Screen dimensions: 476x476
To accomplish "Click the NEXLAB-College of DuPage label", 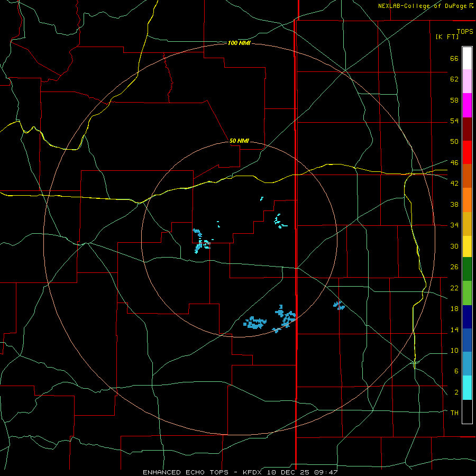I will (422, 6).
